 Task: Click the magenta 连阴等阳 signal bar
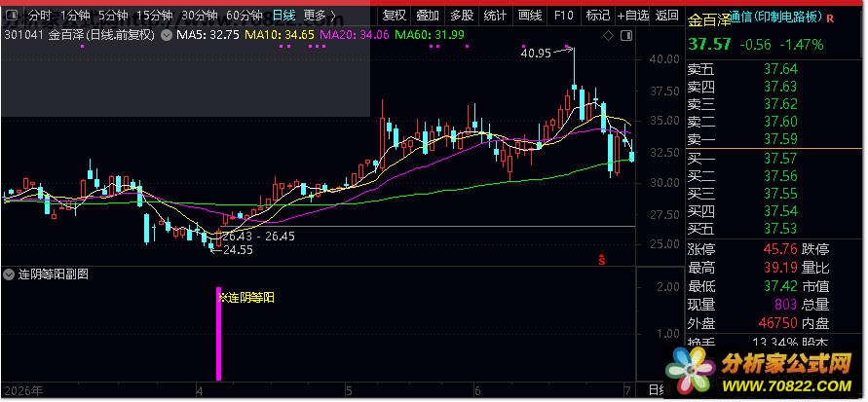(218, 334)
